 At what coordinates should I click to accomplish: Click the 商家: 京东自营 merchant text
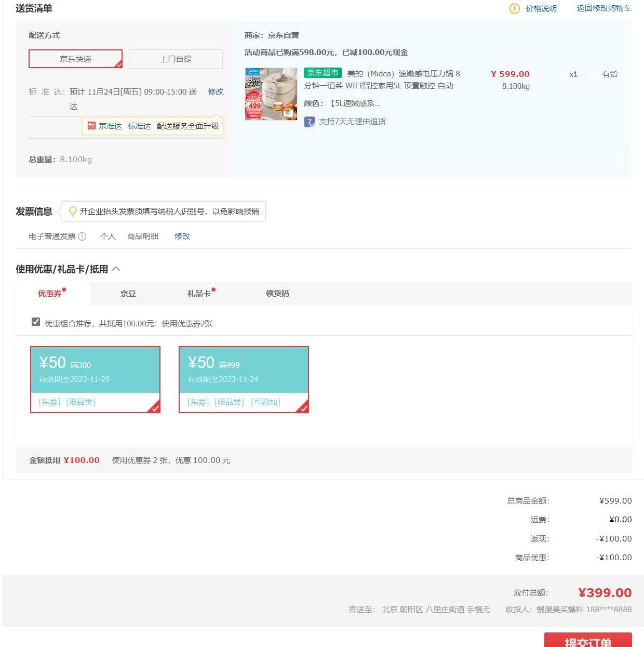(272, 35)
